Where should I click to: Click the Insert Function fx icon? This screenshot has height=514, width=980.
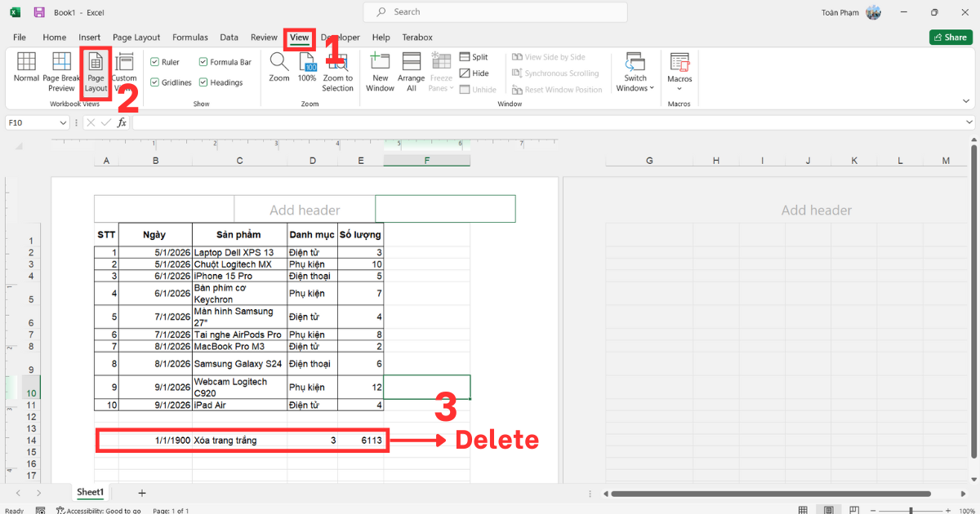click(122, 122)
